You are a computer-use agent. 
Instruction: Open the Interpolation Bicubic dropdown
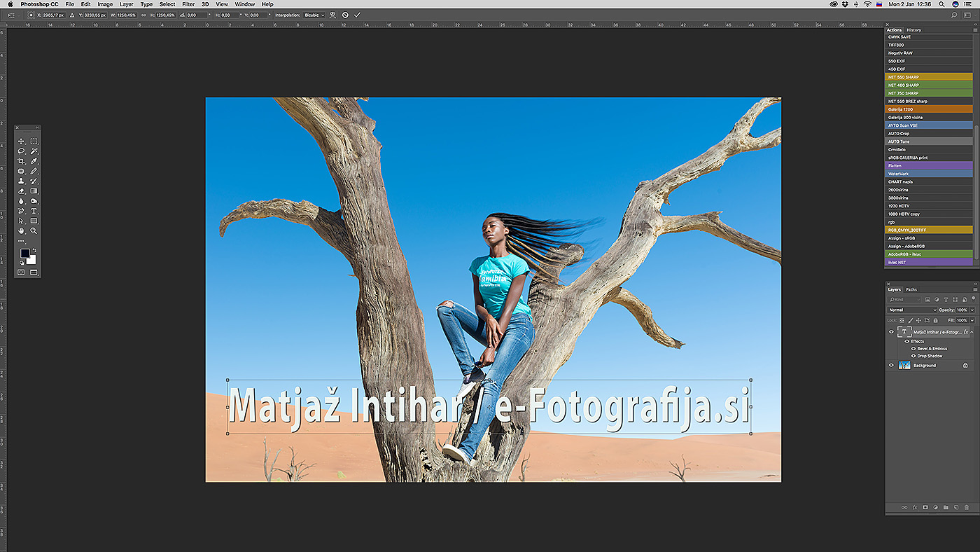coord(314,15)
